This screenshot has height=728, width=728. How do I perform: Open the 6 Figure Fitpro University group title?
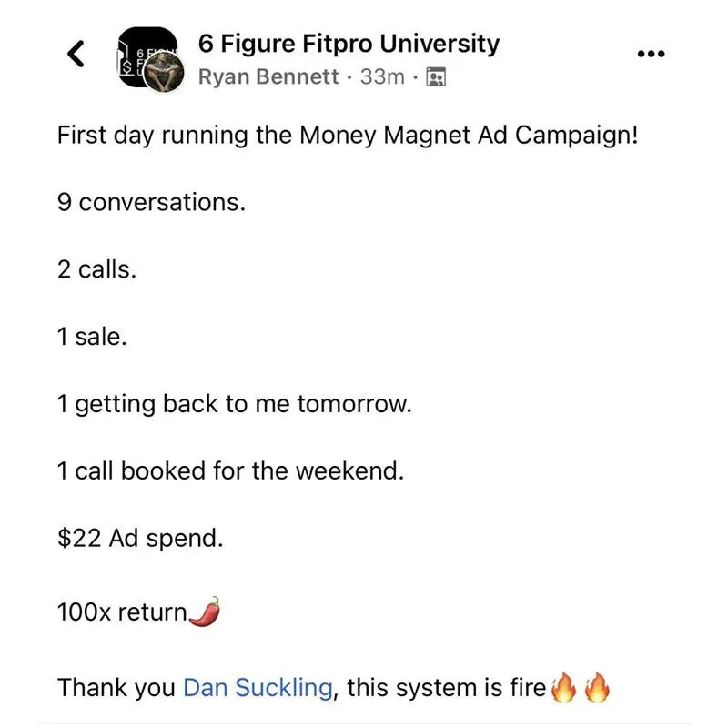pyautogui.click(x=349, y=45)
